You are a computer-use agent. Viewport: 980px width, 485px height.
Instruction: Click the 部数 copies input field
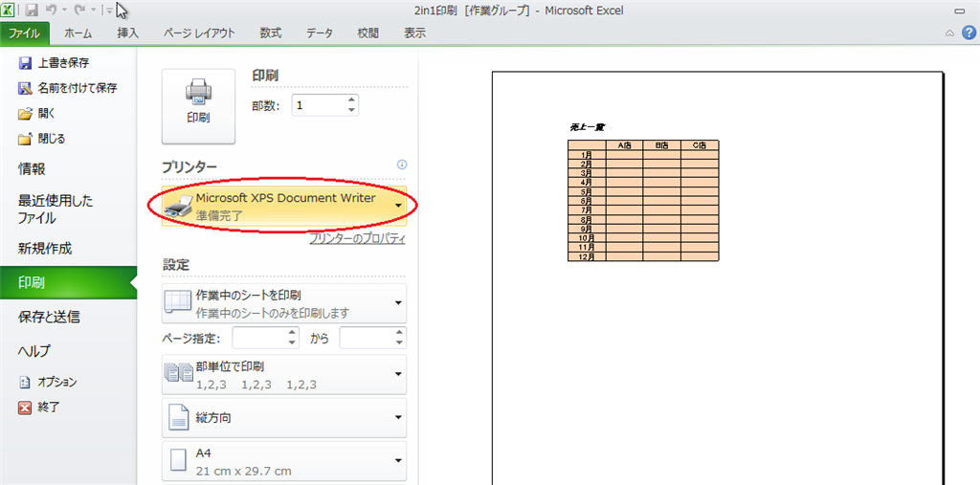(318, 105)
